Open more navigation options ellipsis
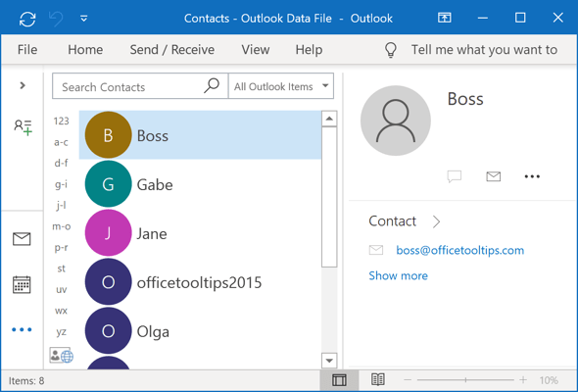 pos(22,329)
